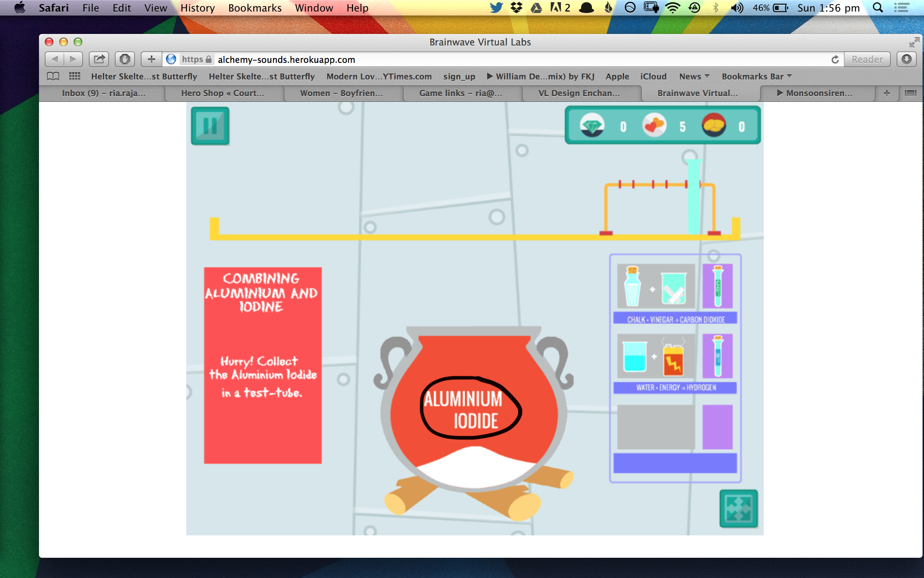Image resolution: width=924 pixels, height=578 pixels.
Task: Click the empty purple result slot
Action: coord(718,427)
